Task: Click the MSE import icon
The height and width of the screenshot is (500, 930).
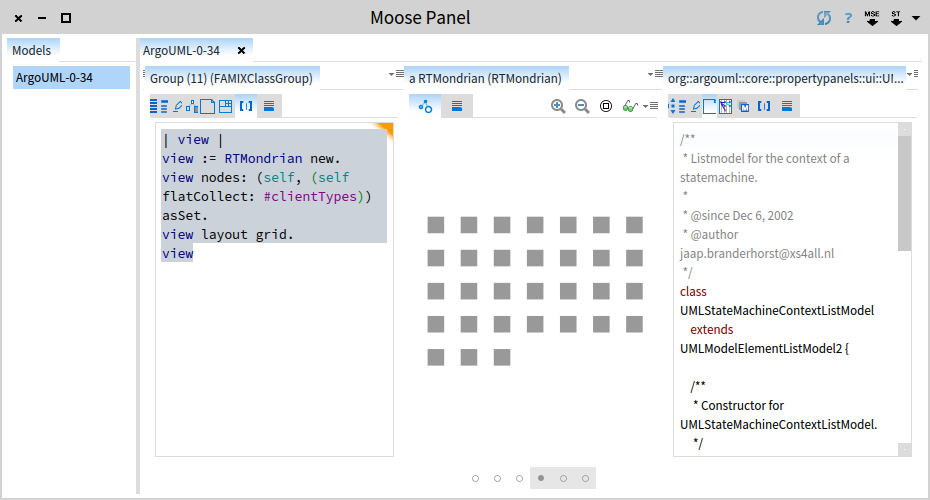Action: coord(872,17)
